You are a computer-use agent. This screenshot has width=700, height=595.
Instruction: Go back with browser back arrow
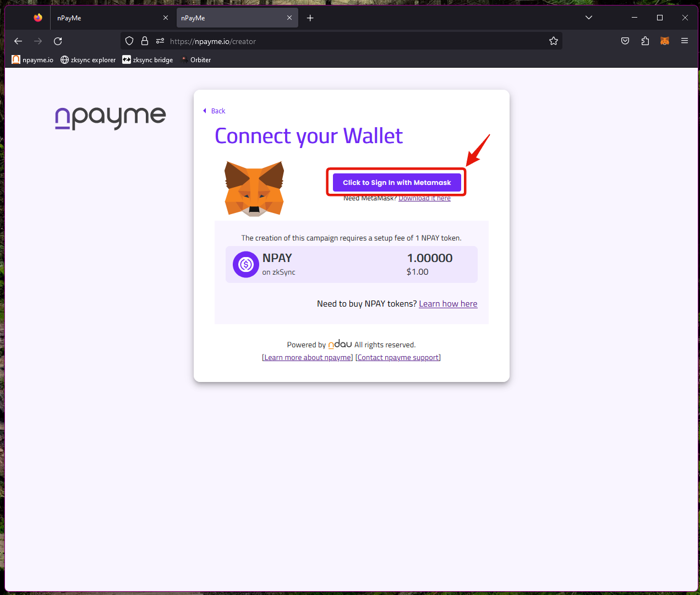pyautogui.click(x=18, y=41)
